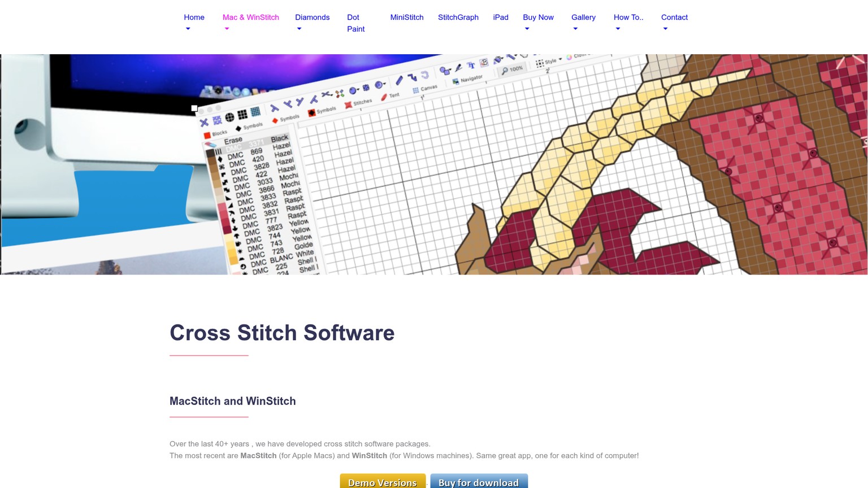The image size is (868, 488).
Task: Open the Mac & WinStitch menu item
Action: tap(251, 18)
